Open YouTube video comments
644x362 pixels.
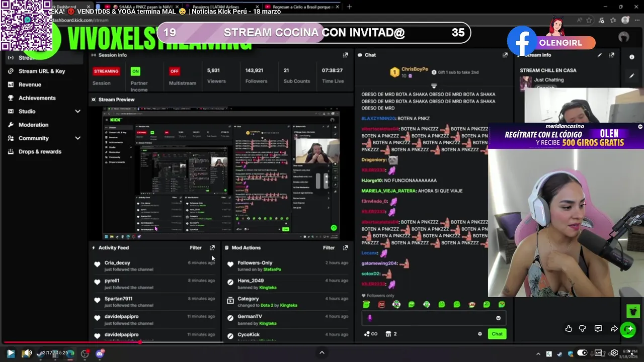tap(598, 328)
